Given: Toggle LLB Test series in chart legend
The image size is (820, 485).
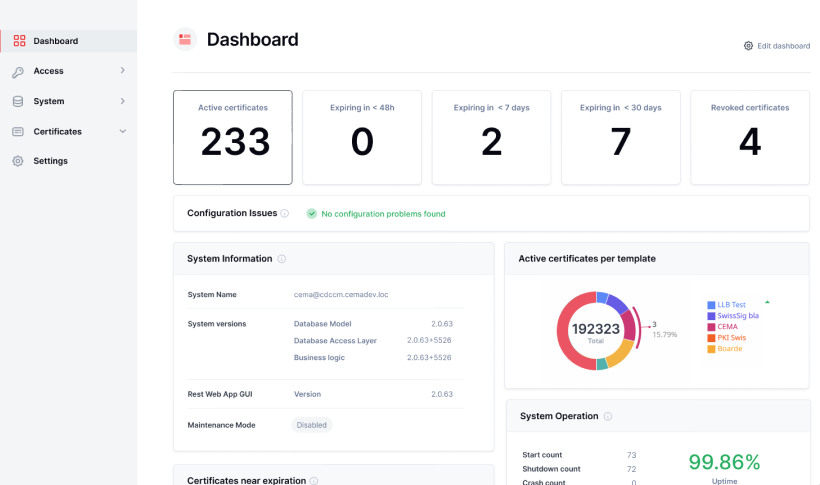Looking at the screenshot, I should tap(731, 305).
